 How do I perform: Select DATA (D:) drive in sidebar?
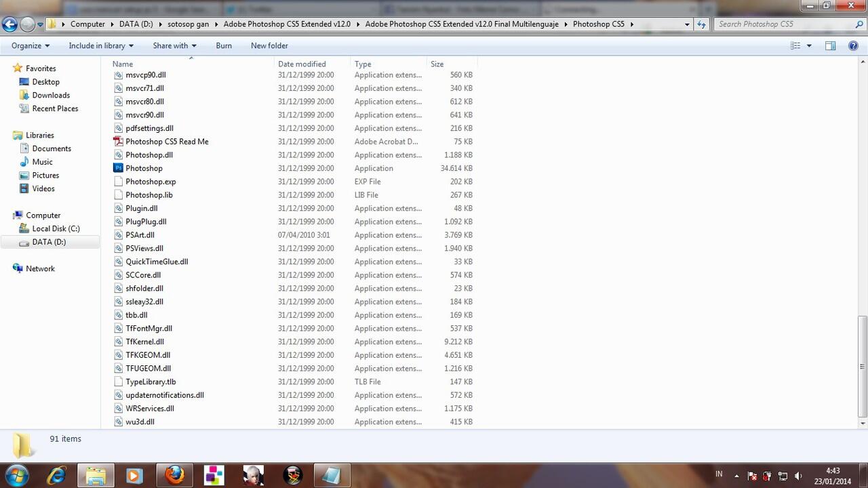point(49,242)
